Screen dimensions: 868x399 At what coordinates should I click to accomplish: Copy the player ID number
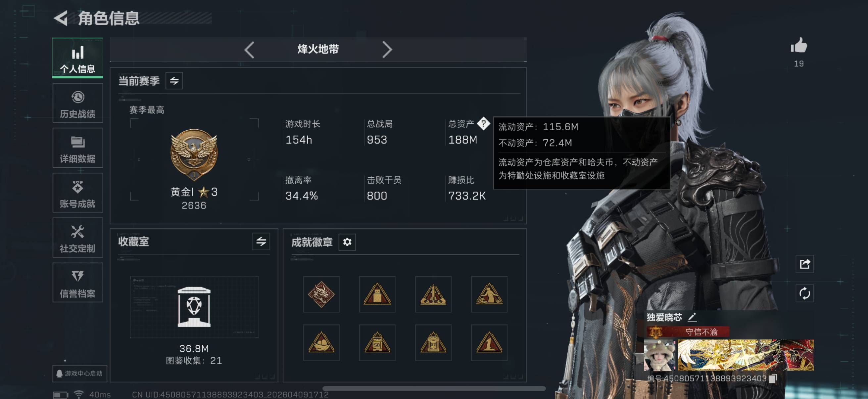point(773,378)
